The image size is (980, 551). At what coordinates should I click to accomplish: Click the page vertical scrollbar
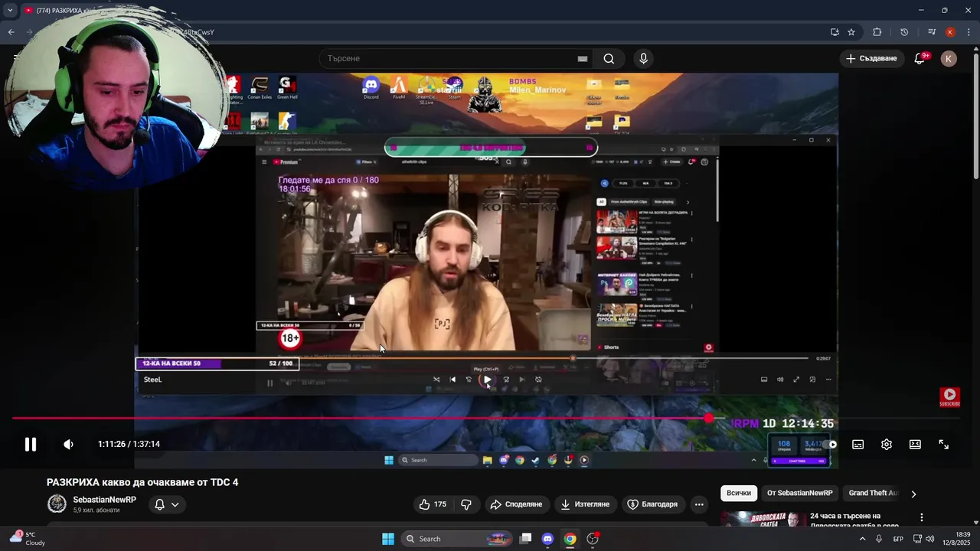pos(975,115)
